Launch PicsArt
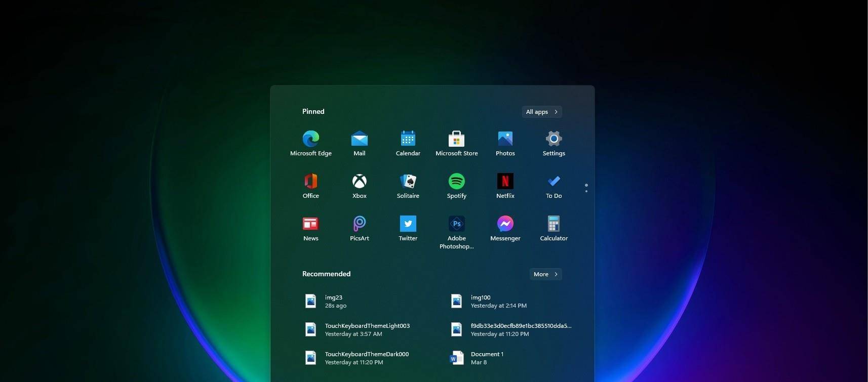868x382 pixels. pos(360,228)
